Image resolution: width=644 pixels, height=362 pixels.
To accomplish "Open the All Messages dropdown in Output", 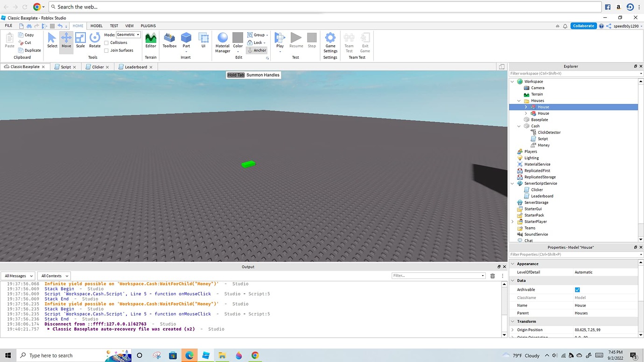I will click(18, 275).
